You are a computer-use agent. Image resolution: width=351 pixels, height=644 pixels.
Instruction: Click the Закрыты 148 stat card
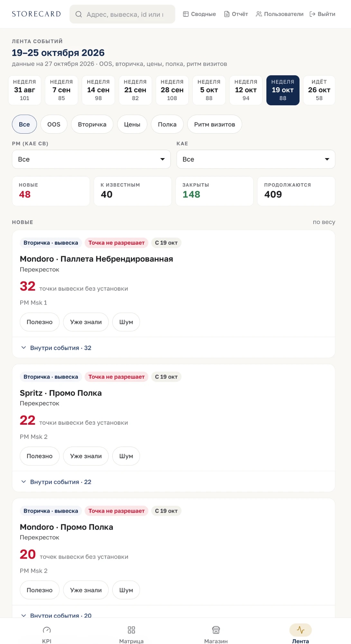tap(215, 191)
